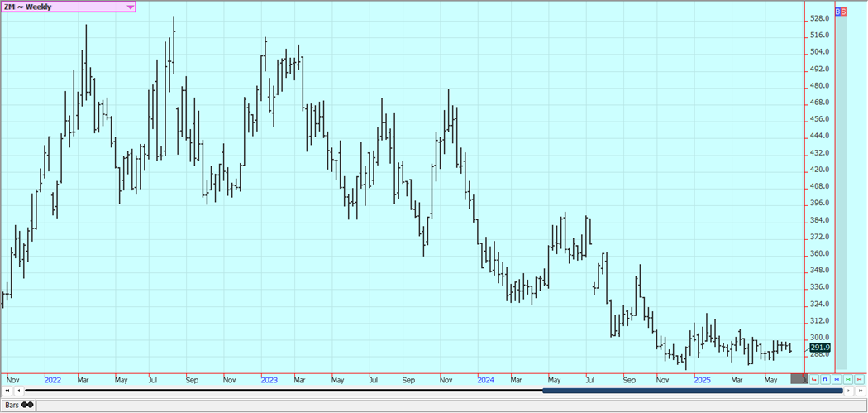
Task: Step the chart forward with the single right arrow
Action: 849,391
